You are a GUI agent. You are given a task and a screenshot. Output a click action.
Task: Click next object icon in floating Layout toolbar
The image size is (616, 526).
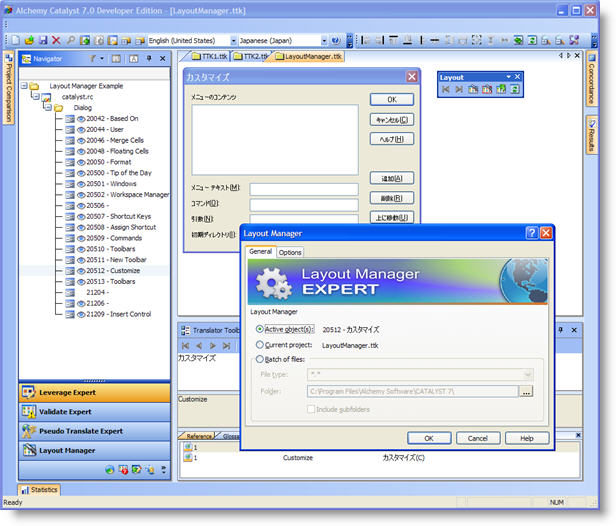coord(459,89)
